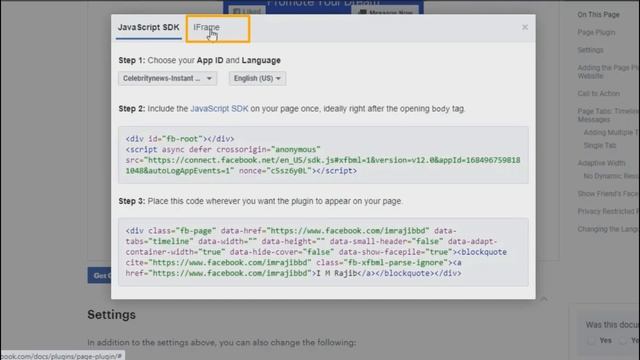This screenshot has height=360, width=640.
Task: Click the Get Code button behind dialog
Action: [x=99, y=276]
